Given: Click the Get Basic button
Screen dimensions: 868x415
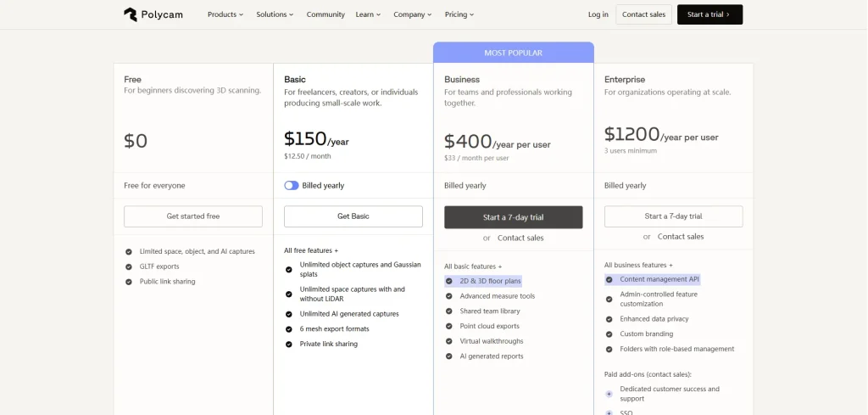Looking at the screenshot, I should click(x=353, y=216).
